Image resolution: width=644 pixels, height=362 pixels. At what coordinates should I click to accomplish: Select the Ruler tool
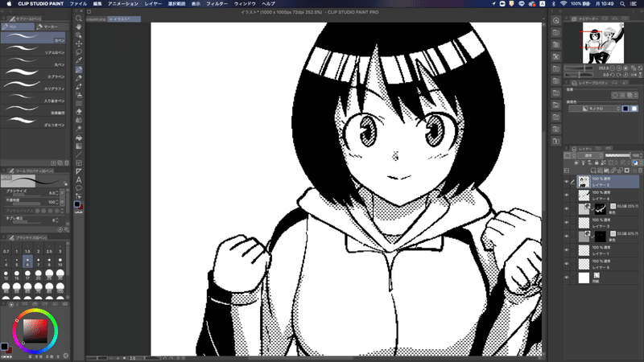pos(78,171)
